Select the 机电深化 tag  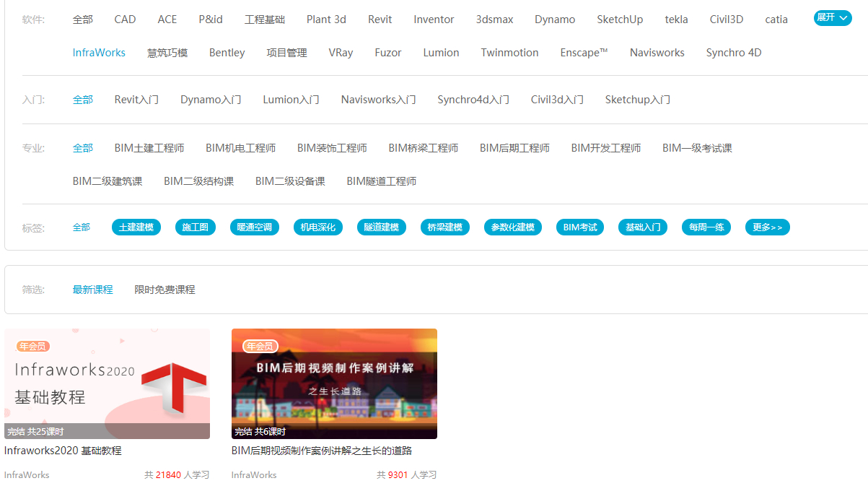tap(318, 227)
